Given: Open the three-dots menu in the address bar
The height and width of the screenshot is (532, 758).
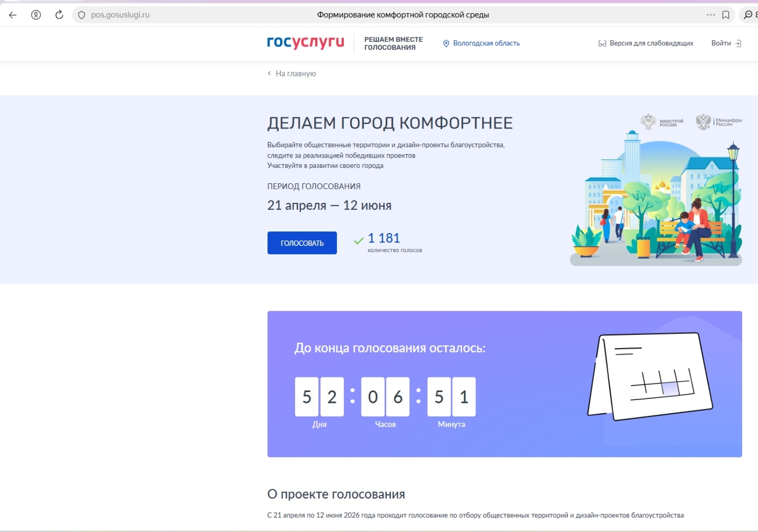Looking at the screenshot, I should click(710, 15).
